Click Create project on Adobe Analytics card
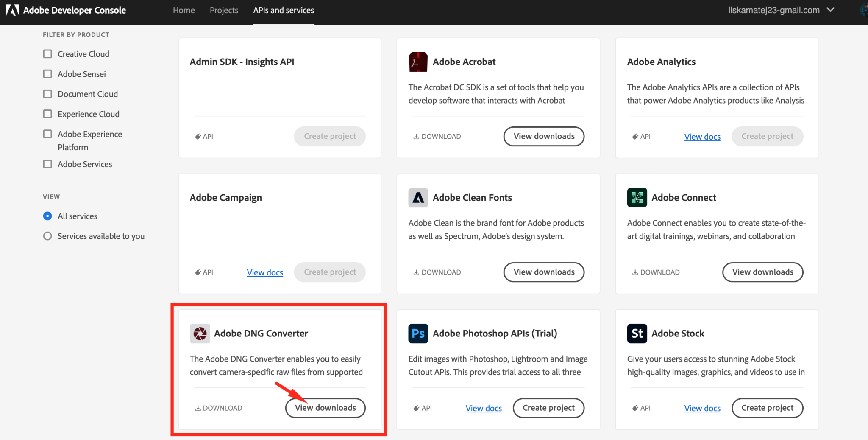Image resolution: width=868 pixels, height=440 pixels. pos(767,136)
